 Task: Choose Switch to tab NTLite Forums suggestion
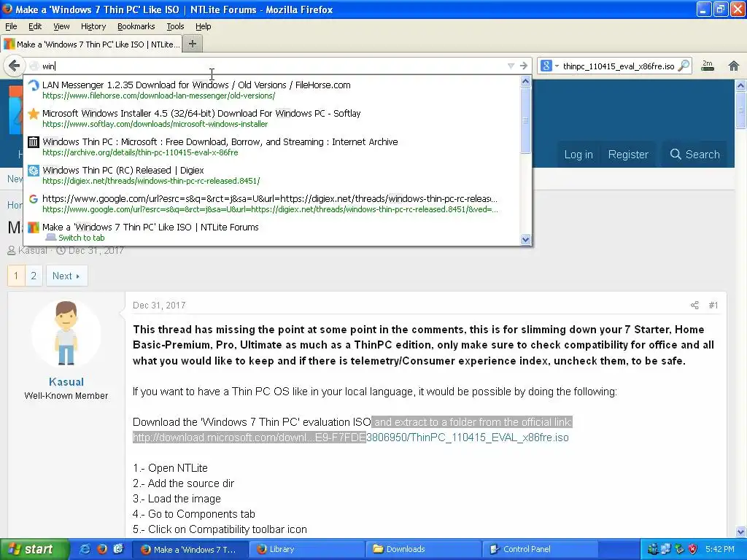tap(271, 232)
